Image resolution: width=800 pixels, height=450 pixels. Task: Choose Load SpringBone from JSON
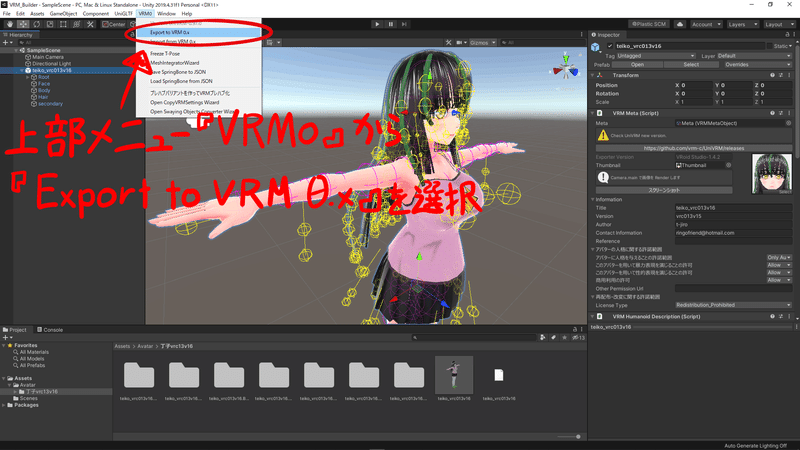point(198,81)
